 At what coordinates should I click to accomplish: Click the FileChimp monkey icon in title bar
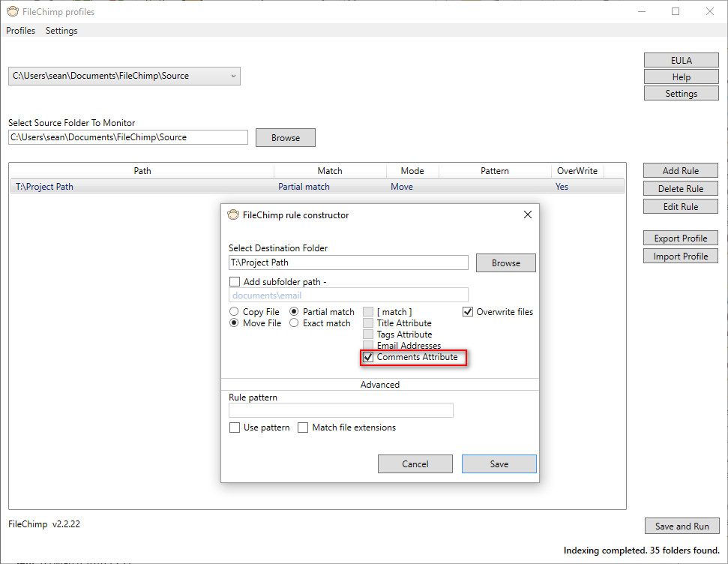pyautogui.click(x=13, y=11)
